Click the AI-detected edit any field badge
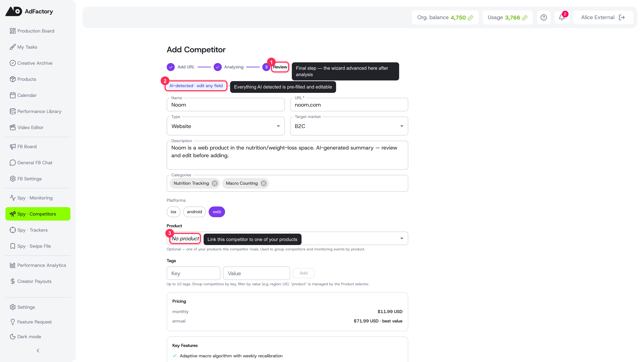Image resolution: width=644 pixels, height=362 pixels. pos(196,86)
